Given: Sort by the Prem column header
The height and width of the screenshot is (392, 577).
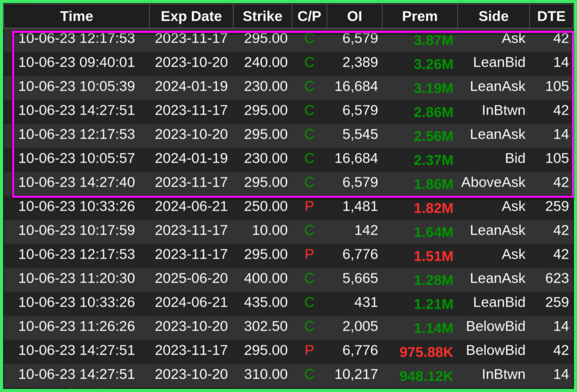Looking at the screenshot, I should tap(420, 16).
